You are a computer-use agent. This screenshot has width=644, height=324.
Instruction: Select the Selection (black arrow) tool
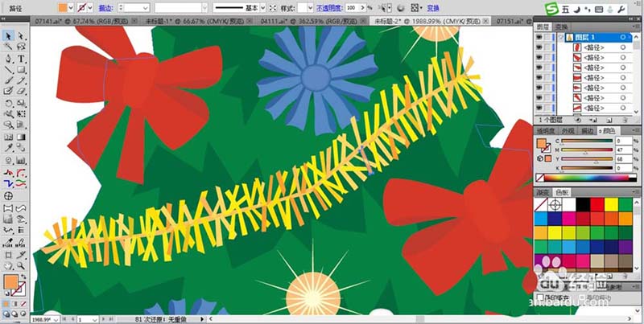click(x=9, y=36)
